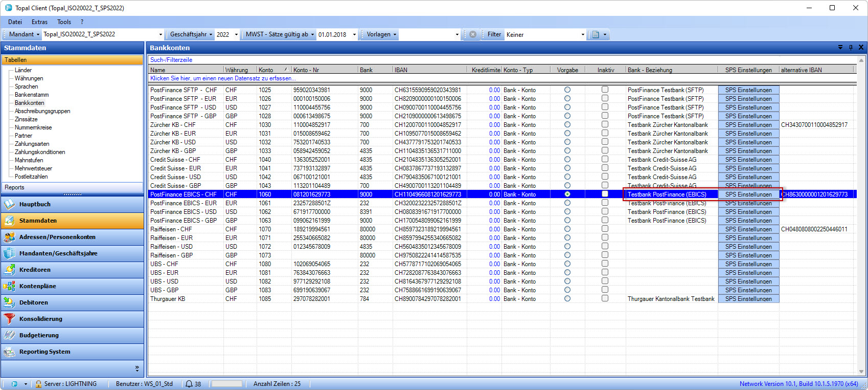The image size is (868, 390).
Task: Open Kontenpläne via its sidebar icon
Action: (9, 286)
